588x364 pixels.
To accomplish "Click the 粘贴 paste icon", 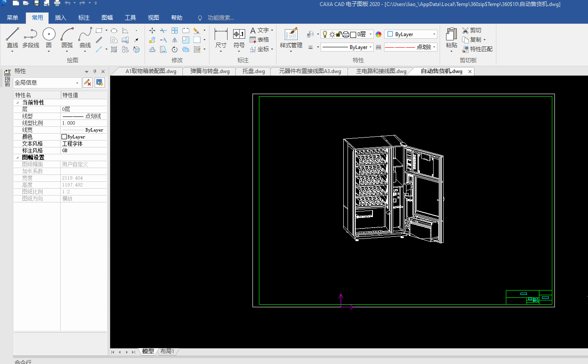I will (x=451, y=35).
